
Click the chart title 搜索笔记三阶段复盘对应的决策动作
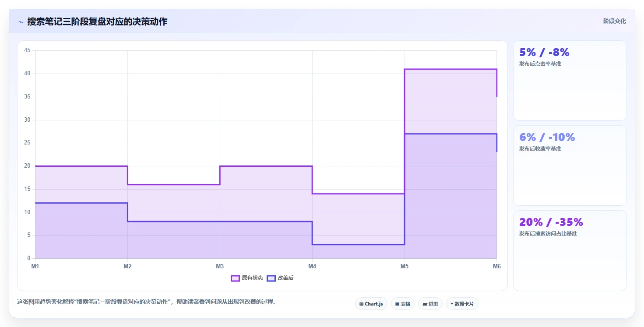point(97,21)
